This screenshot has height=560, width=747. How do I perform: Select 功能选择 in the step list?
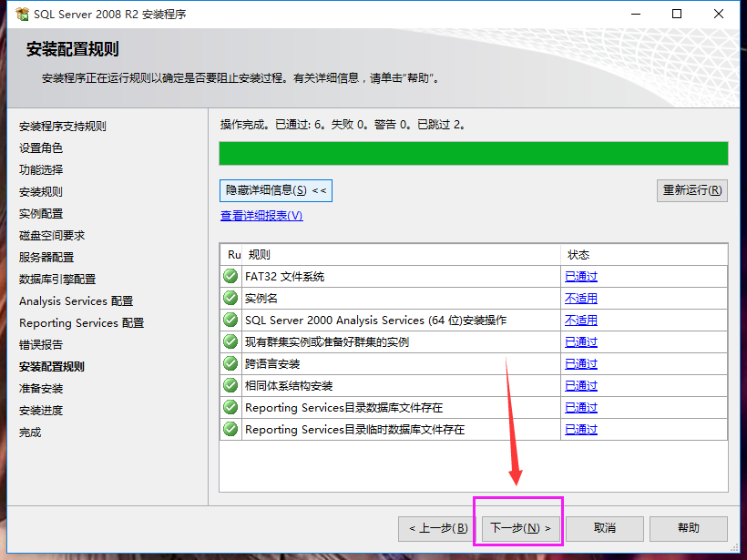click(41, 170)
